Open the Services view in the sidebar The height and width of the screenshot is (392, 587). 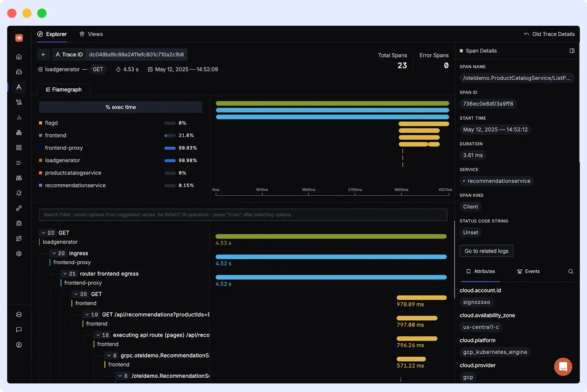pos(19,72)
